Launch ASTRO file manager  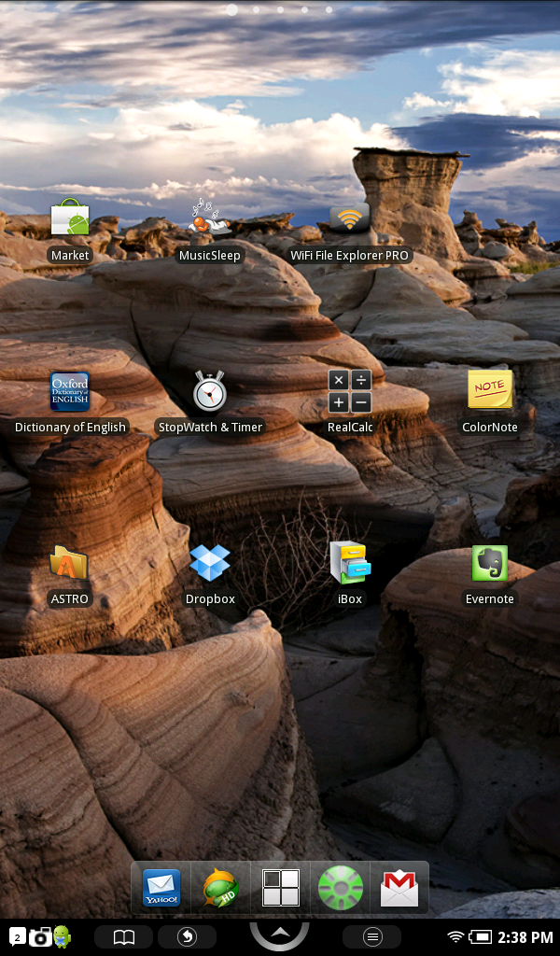69,563
